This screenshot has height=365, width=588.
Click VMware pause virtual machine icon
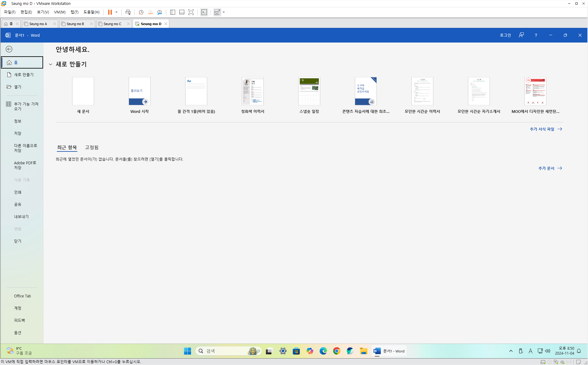click(110, 12)
